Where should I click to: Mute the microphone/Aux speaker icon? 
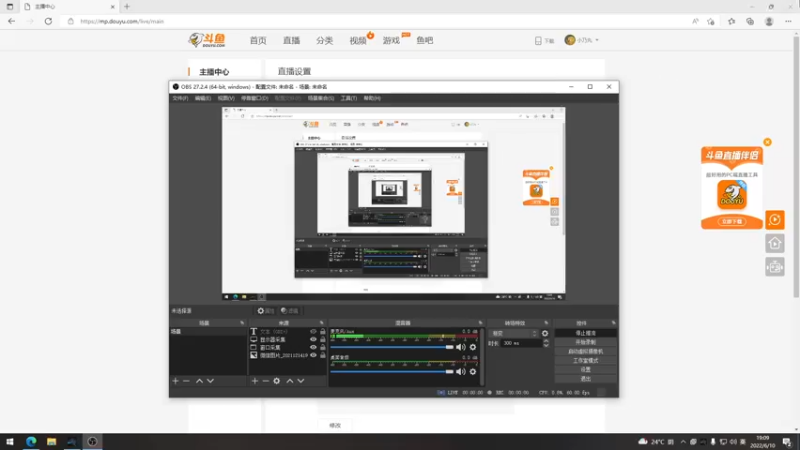click(461, 347)
